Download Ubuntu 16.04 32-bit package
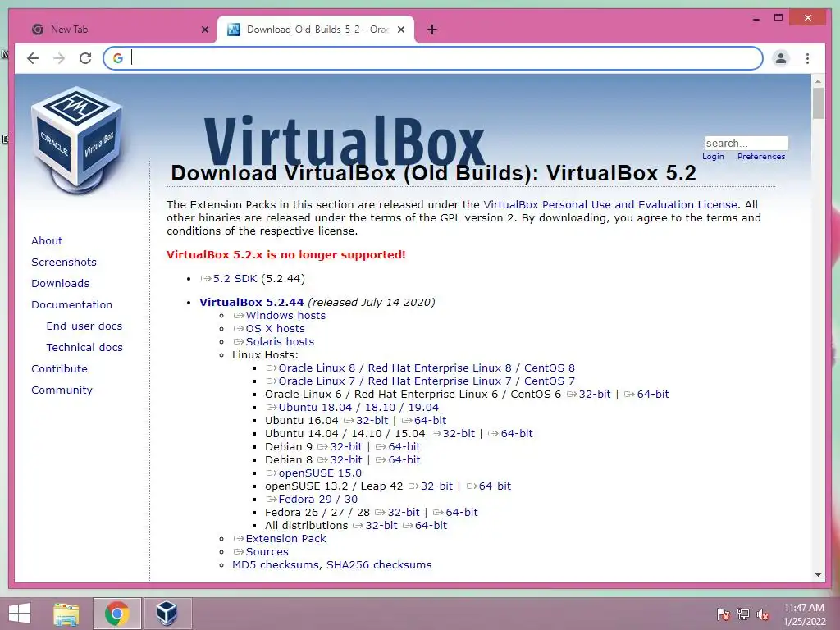 [x=366, y=421]
